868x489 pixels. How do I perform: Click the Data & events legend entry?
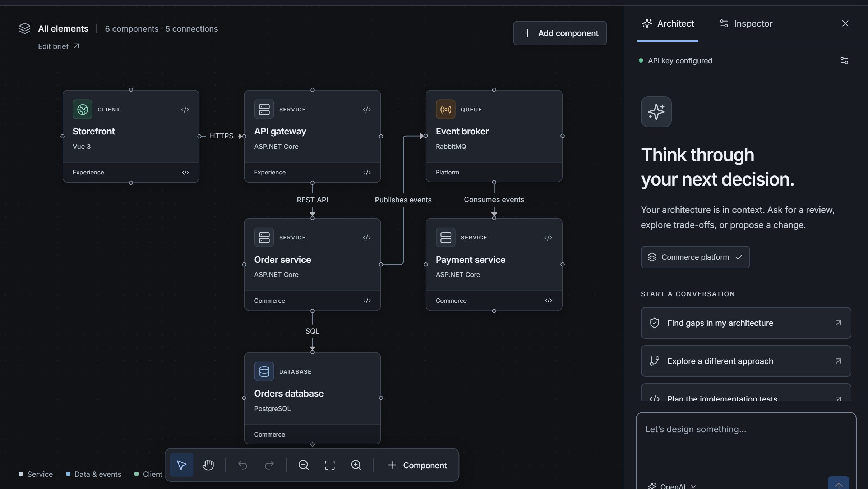tap(94, 474)
